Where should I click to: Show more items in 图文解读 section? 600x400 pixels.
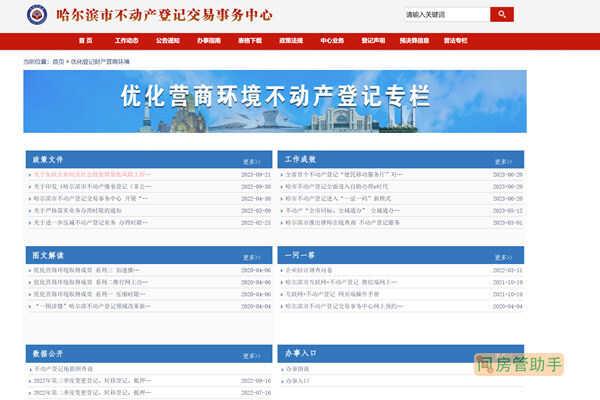[251, 257]
